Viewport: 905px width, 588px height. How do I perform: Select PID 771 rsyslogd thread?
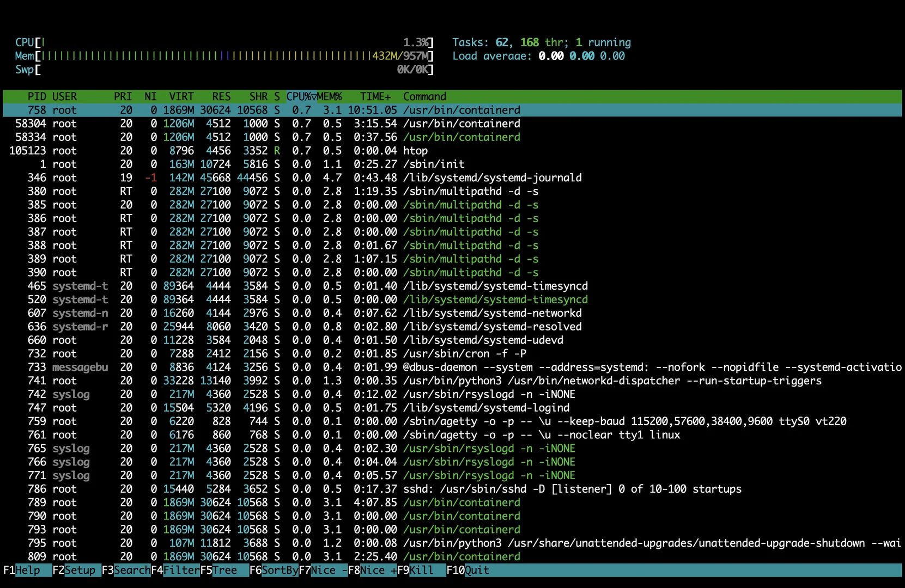click(x=452, y=476)
